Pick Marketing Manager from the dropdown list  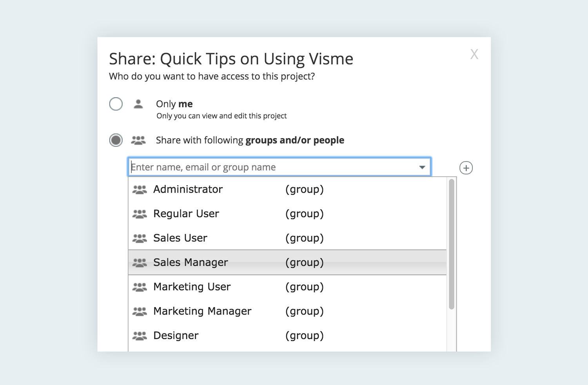(202, 311)
